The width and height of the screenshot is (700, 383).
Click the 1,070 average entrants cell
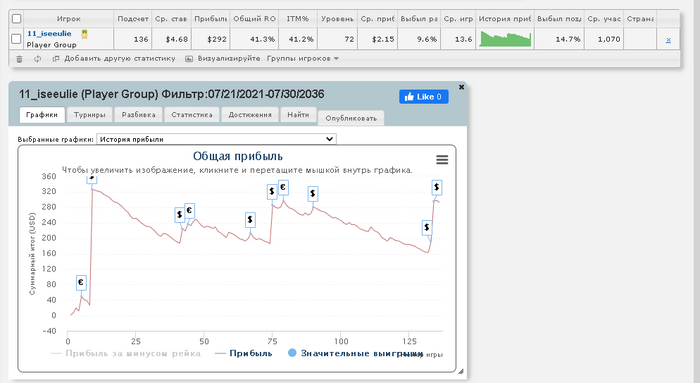(604, 39)
